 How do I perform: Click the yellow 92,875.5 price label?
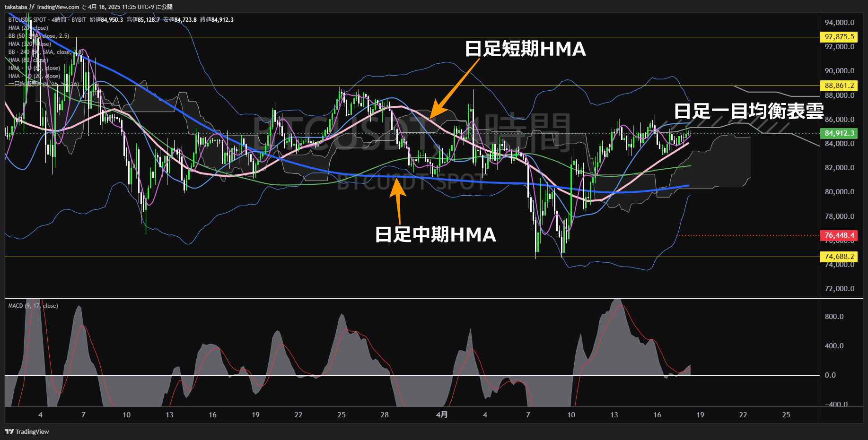(x=839, y=37)
